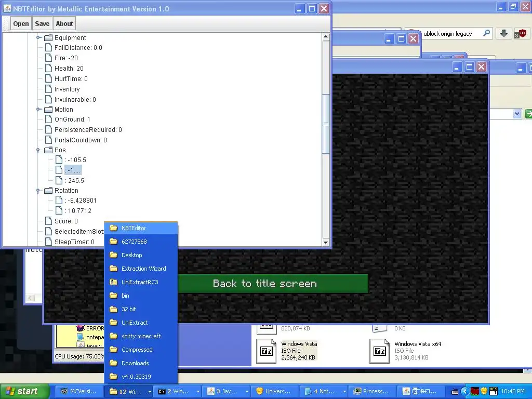Collapse the Rotation tree node handle

(x=38, y=191)
